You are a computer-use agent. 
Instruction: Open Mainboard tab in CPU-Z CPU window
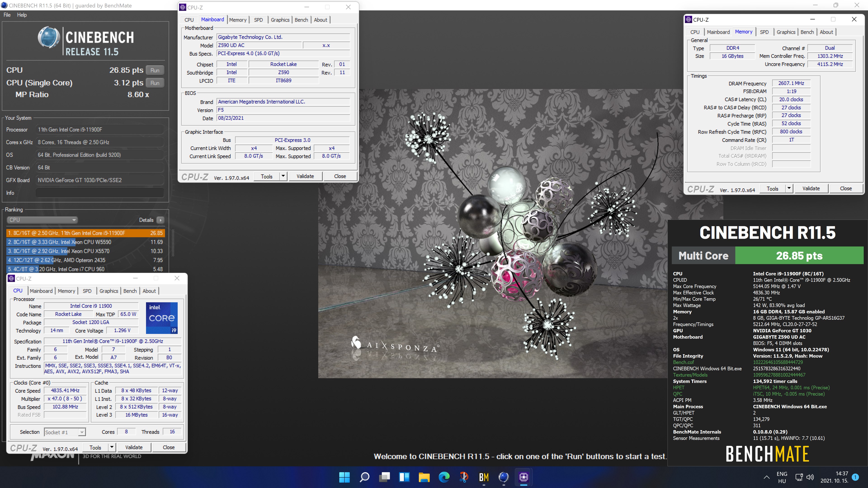pyautogui.click(x=41, y=291)
